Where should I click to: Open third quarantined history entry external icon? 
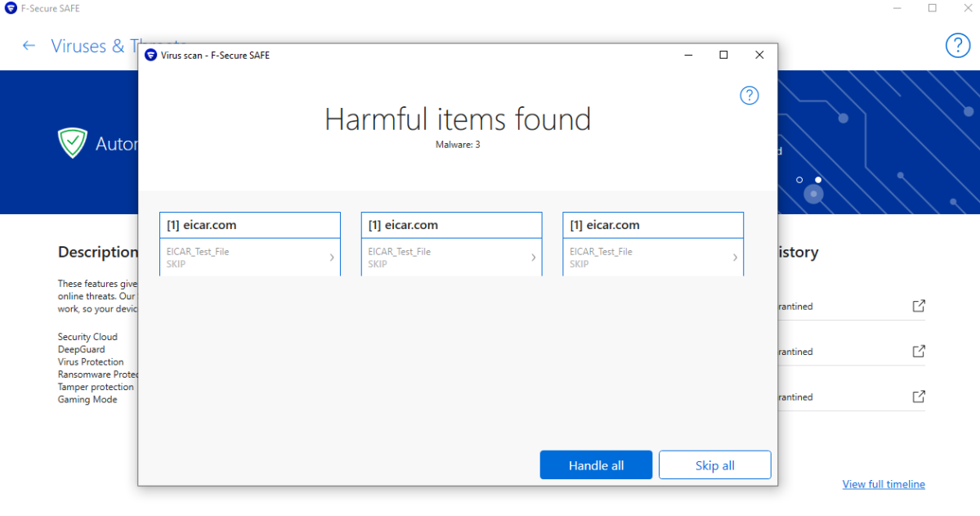(x=918, y=397)
